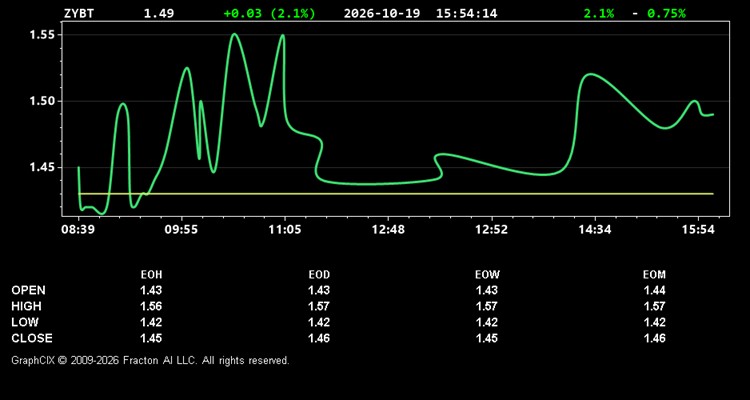This screenshot has width=750, height=400.
Task: Click the HIGH value 1.56 under EOH
Action: [x=151, y=306]
